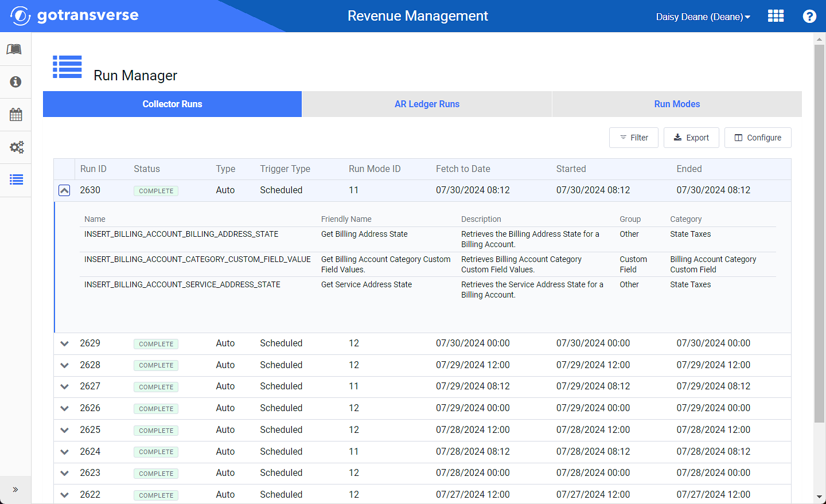Open the book documentation sidebar icon
This screenshot has width=826, height=504.
point(15,49)
